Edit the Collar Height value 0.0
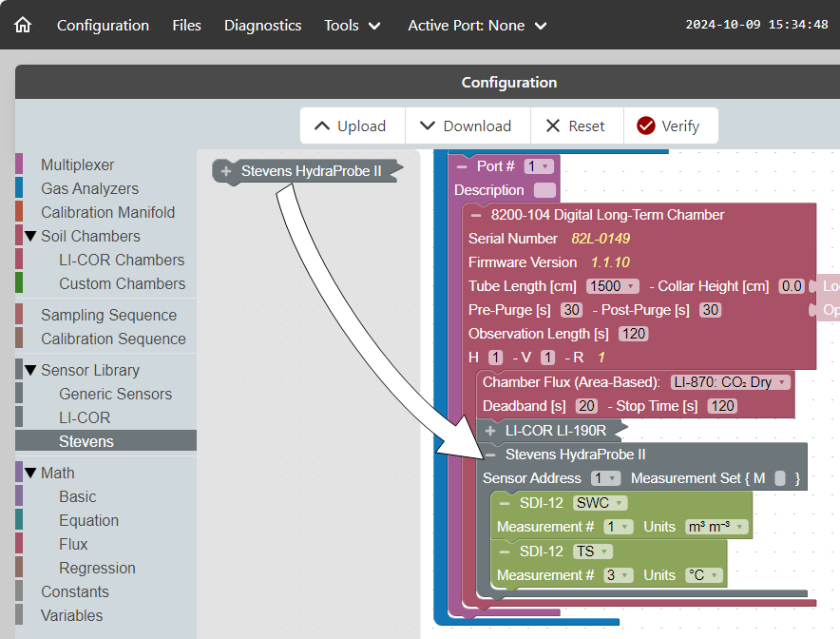The height and width of the screenshot is (639, 840). (x=792, y=286)
